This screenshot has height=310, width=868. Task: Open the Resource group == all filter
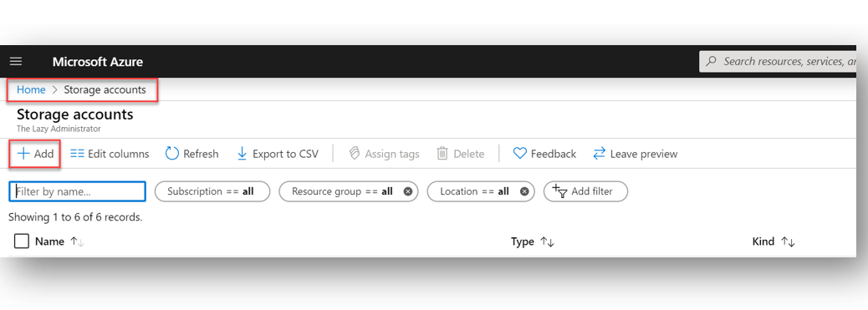click(342, 191)
